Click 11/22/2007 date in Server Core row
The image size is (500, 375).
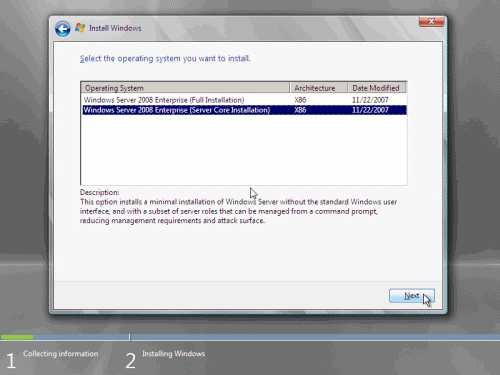click(x=370, y=110)
